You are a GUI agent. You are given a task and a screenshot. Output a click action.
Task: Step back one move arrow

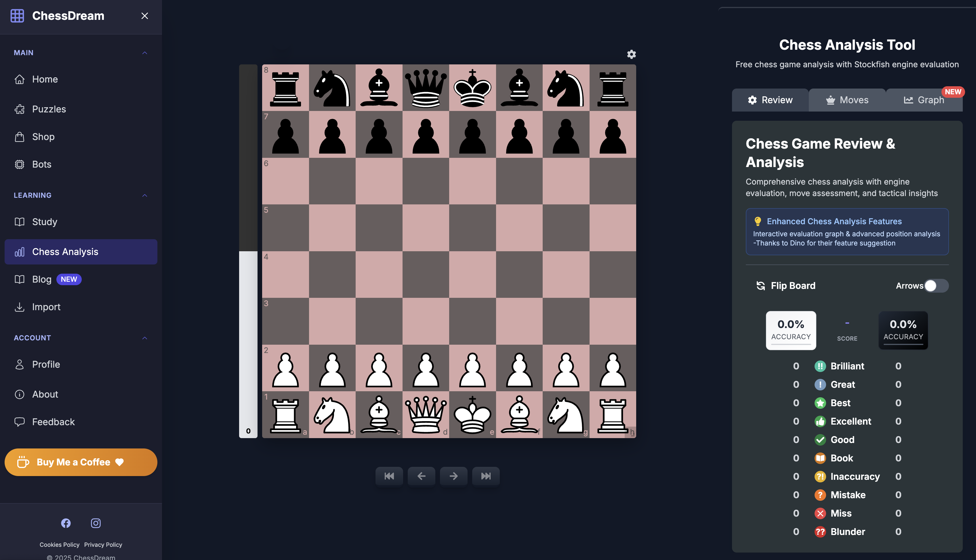click(422, 476)
